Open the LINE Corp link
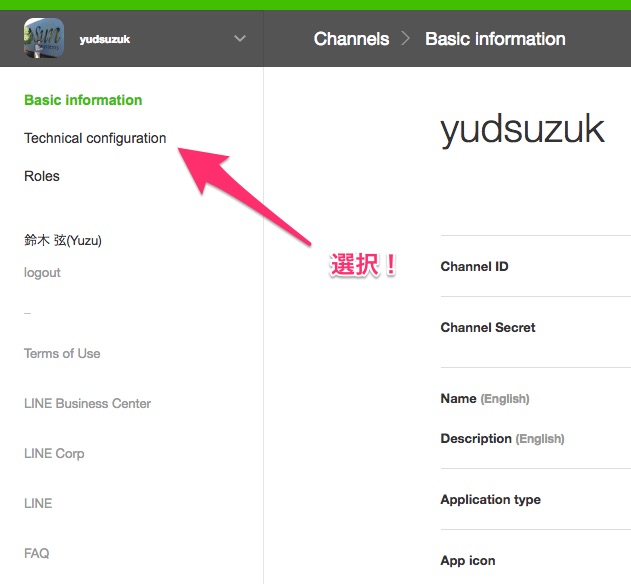 click(x=54, y=454)
